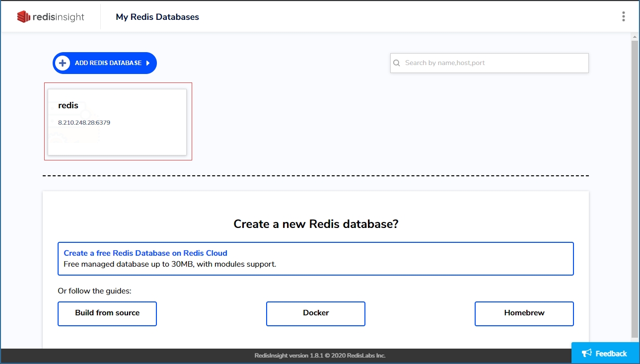The image size is (640, 364).
Task: Click the plus icon in Add Database
Action: pos(63,63)
